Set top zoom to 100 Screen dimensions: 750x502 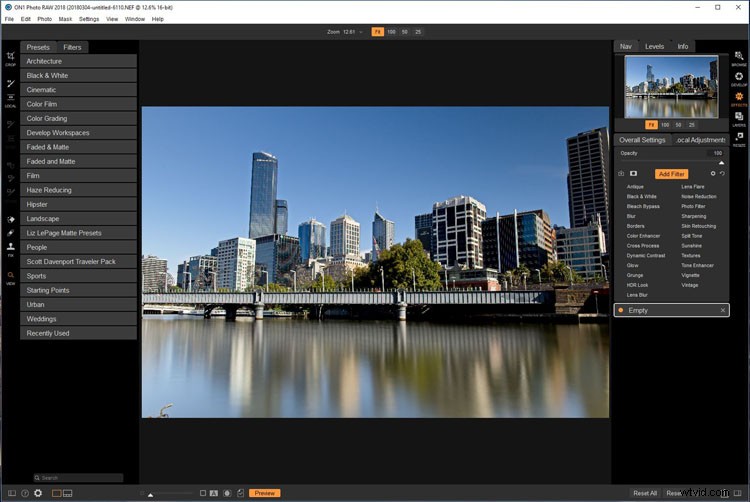[391, 32]
